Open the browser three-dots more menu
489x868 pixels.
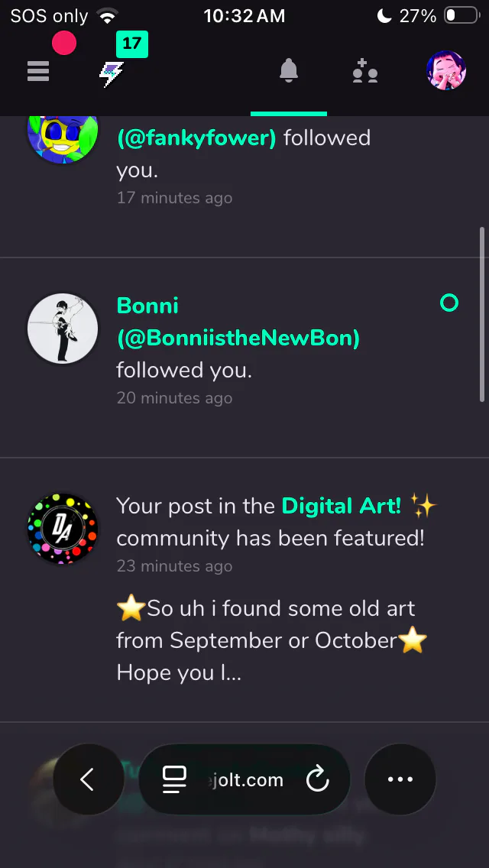click(x=400, y=779)
